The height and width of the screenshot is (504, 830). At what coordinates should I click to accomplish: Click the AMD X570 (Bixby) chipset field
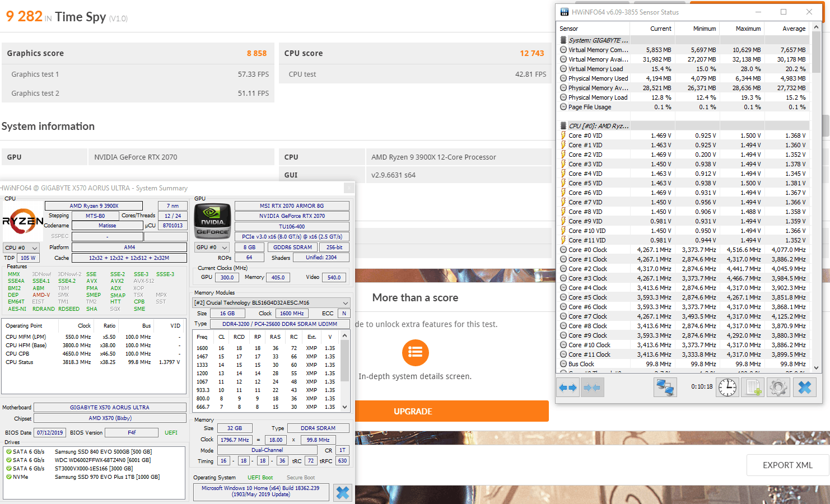click(110, 418)
